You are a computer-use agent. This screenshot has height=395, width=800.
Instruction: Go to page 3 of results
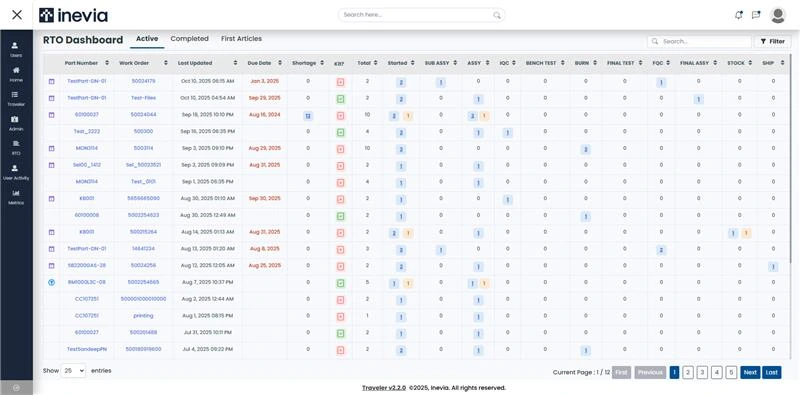coord(702,373)
